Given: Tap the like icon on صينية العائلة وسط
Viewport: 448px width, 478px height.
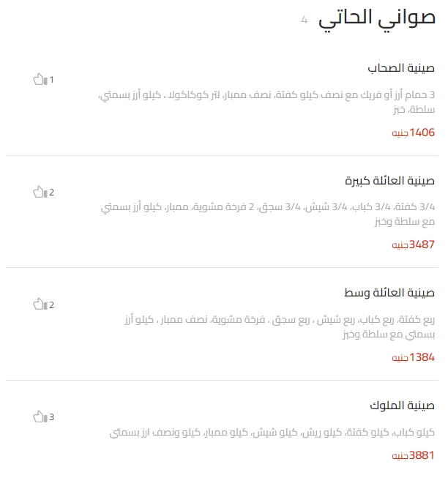Looking at the screenshot, I should pyautogui.click(x=40, y=305).
